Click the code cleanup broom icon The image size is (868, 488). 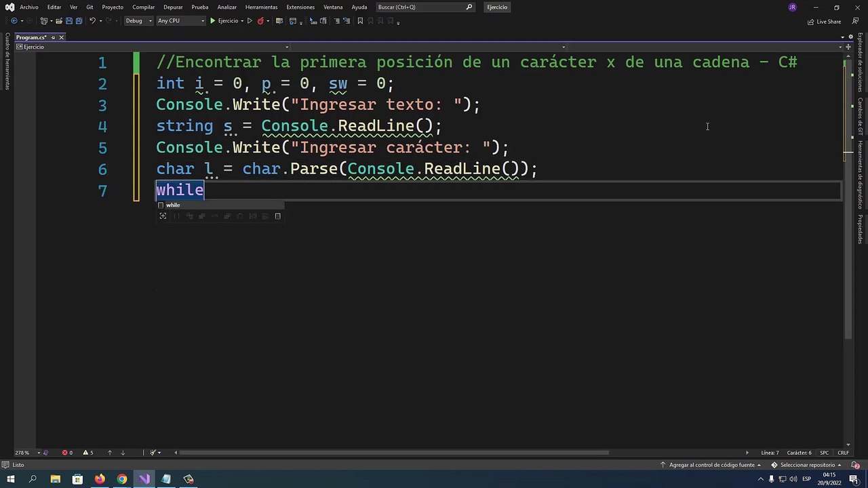point(153,453)
